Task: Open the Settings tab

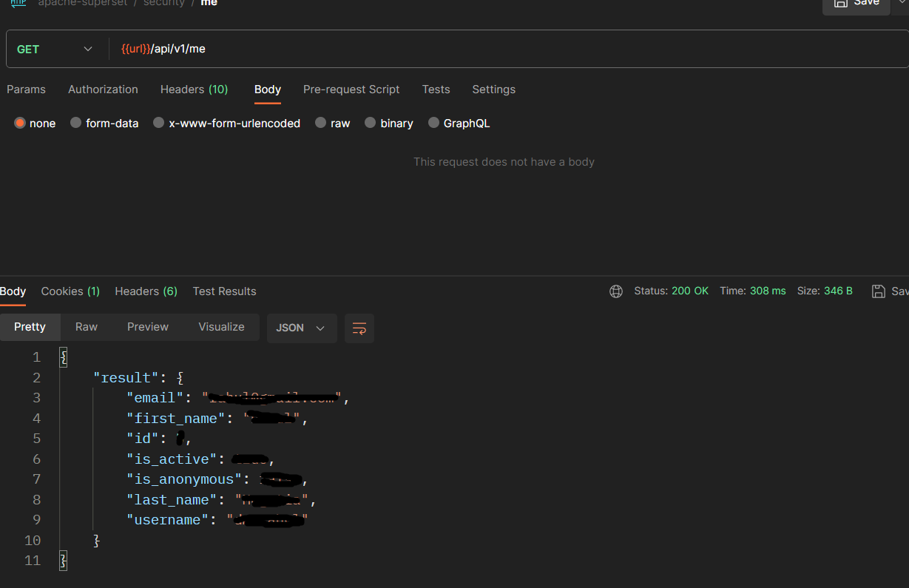Action: coord(493,89)
